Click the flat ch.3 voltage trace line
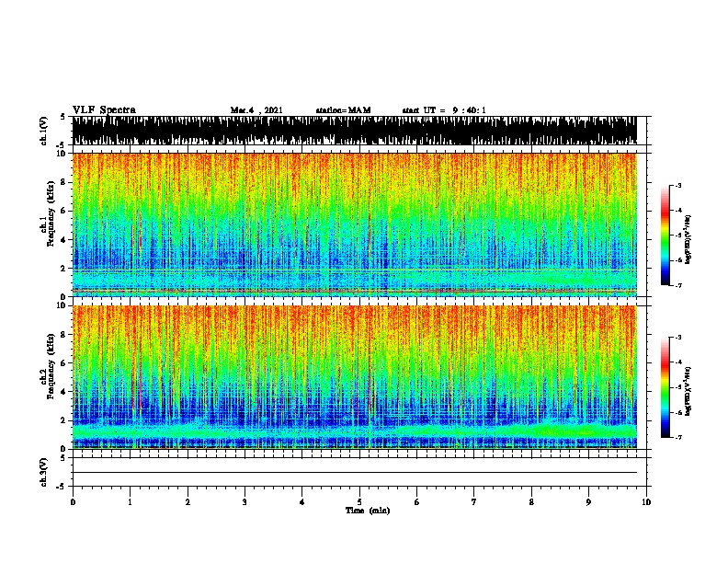The image size is (728, 563). point(355,473)
